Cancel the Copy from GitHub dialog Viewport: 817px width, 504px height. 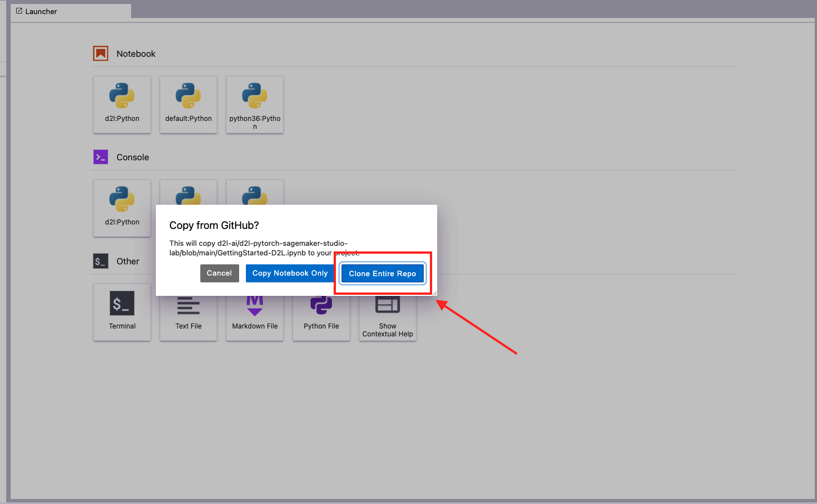219,273
